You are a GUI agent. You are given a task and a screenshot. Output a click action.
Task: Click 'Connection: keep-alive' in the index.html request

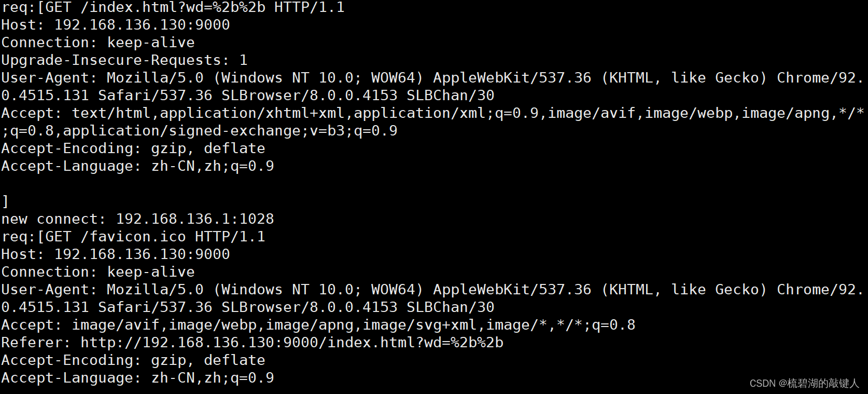[x=98, y=43]
